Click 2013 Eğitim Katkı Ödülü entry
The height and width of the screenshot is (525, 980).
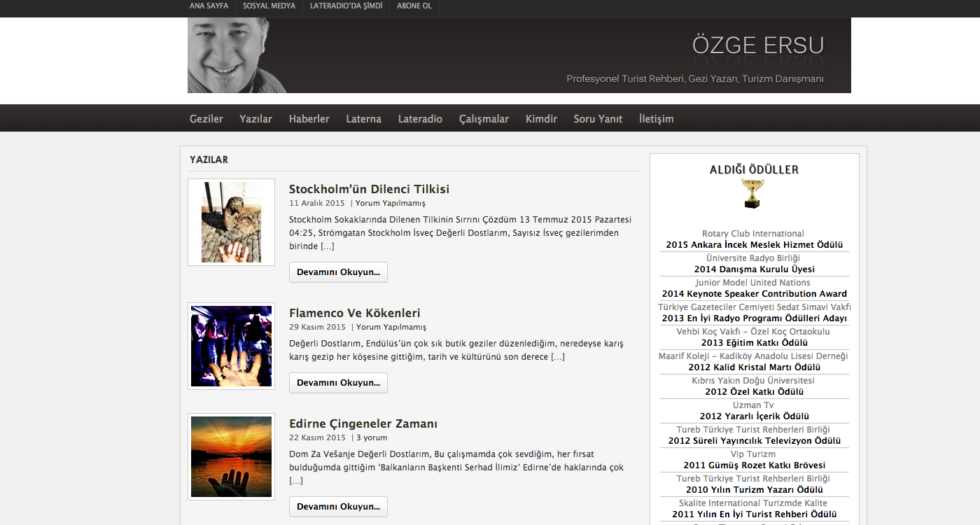pyautogui.click(x=754, y=343)
